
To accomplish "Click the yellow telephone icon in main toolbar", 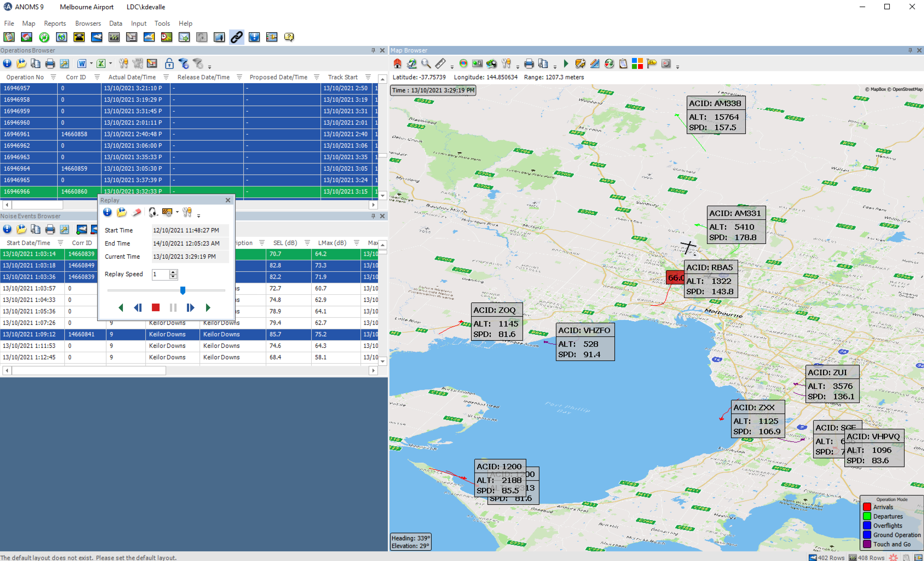I will coord(79,37).
